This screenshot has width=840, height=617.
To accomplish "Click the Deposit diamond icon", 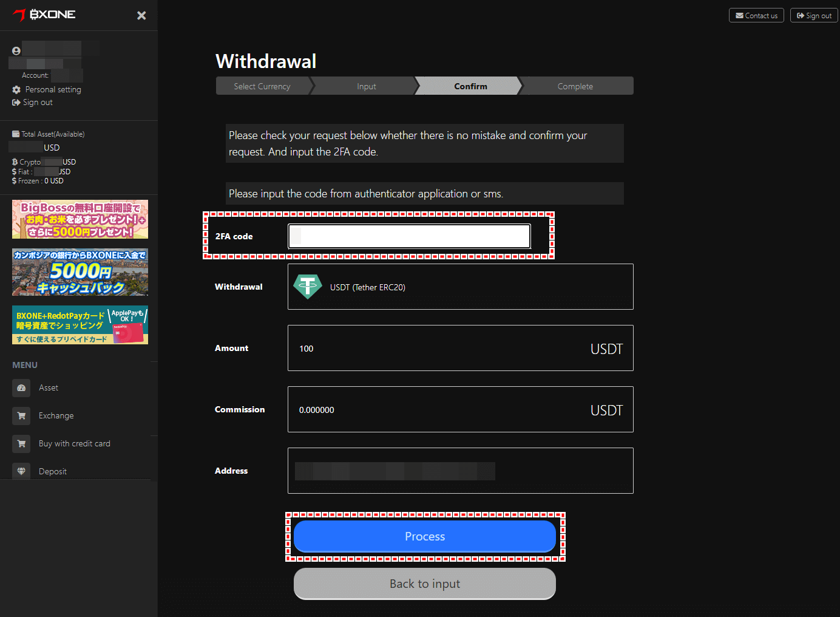I will pos(21,471).
